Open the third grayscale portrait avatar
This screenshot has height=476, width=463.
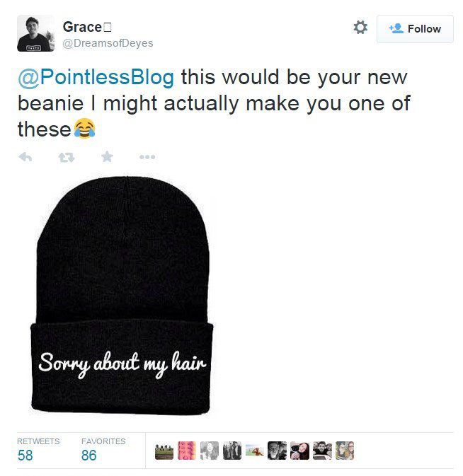(x=210, y=451)
